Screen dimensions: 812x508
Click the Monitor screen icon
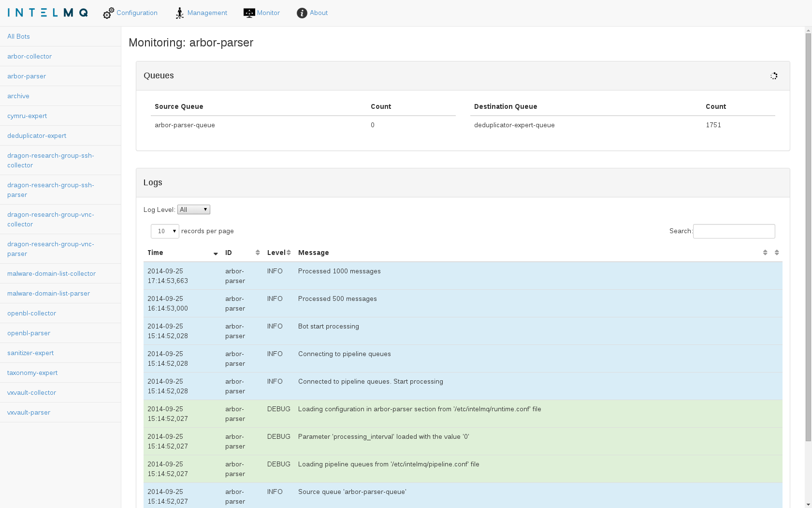click(x=249, y=13)
